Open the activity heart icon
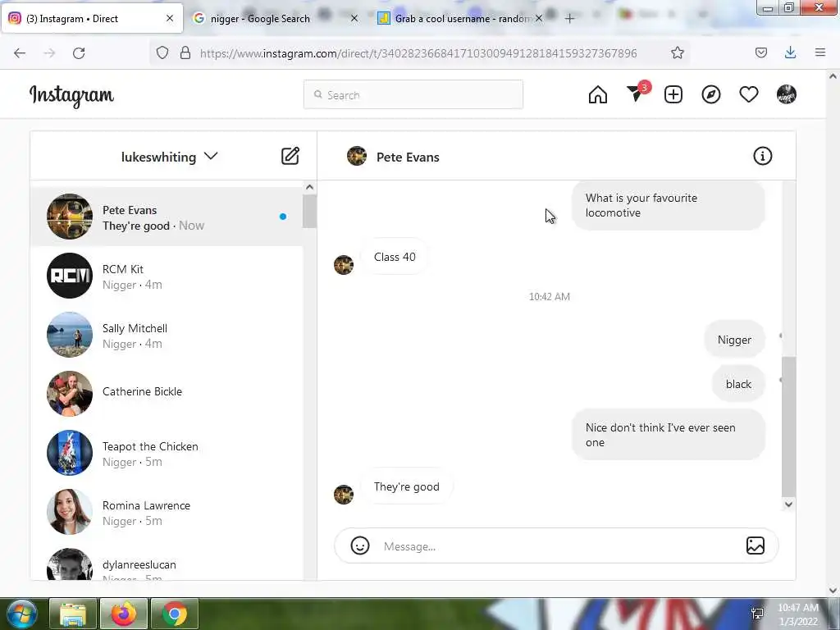The width and height of the screenshot is (840, 630). pyautogui.click(x=748, y=95)
